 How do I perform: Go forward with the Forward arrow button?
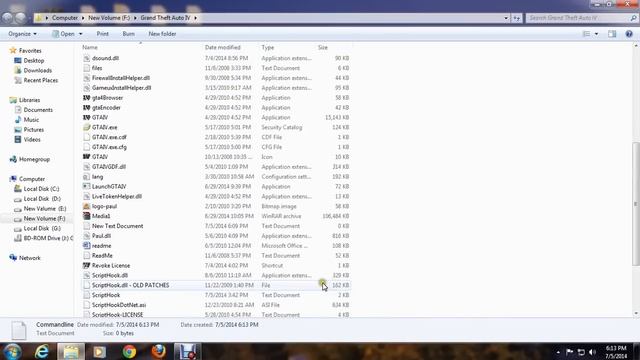(x=20, y=18)
